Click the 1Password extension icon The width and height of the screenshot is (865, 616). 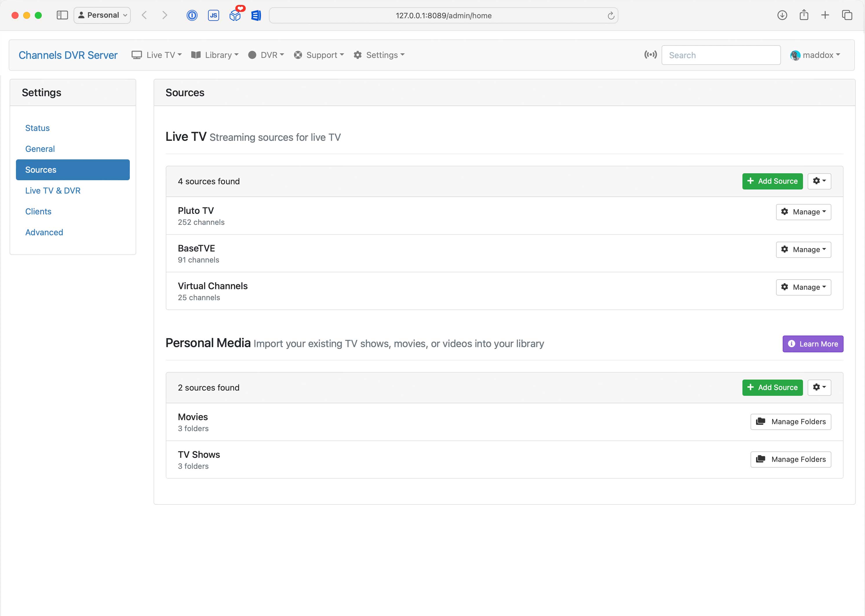pos(192,15)
